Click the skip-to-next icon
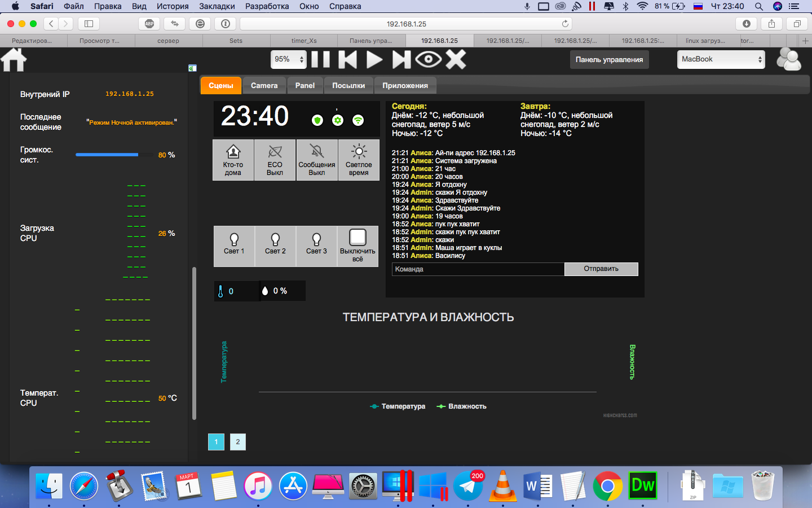 pyautogui.click(x=401, y=59)
